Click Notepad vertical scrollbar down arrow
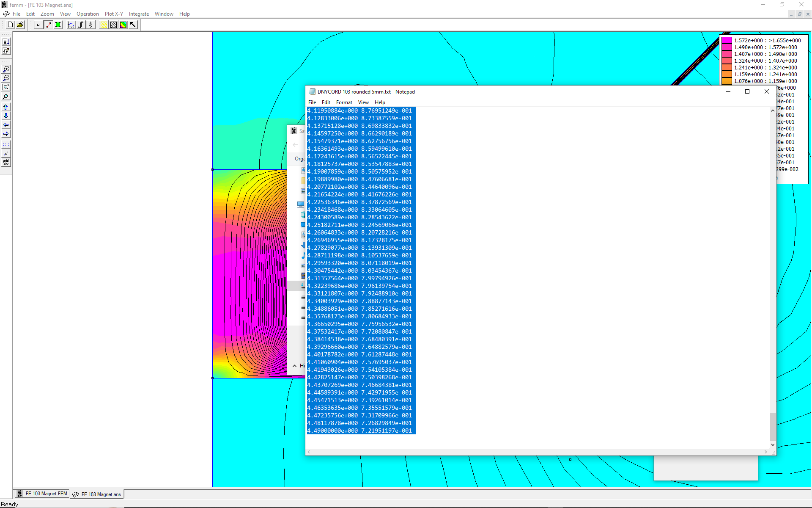 [x=773, y=445]
